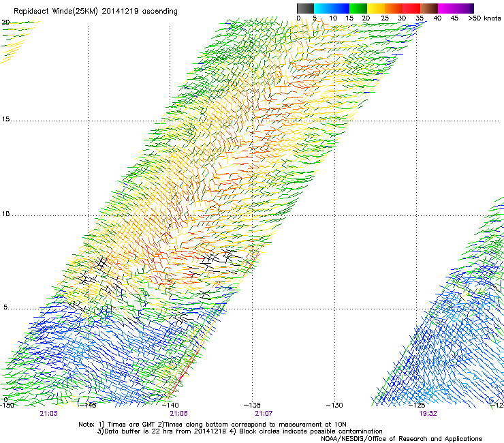Image resolution: width=504 pixels, height=443 pixels.
Task: Click the purple time stamp '21:06'
Action: 178,414
